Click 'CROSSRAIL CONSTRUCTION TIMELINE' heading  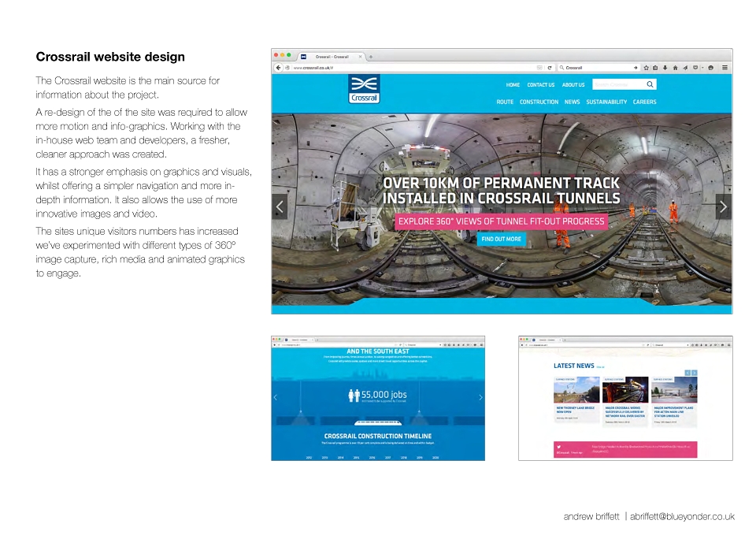[x=378, y=436]
